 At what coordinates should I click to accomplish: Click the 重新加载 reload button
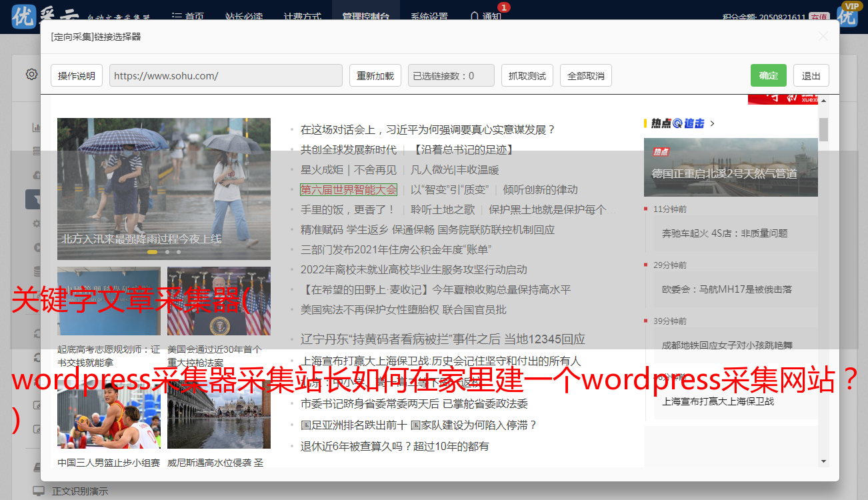(375, 75)
